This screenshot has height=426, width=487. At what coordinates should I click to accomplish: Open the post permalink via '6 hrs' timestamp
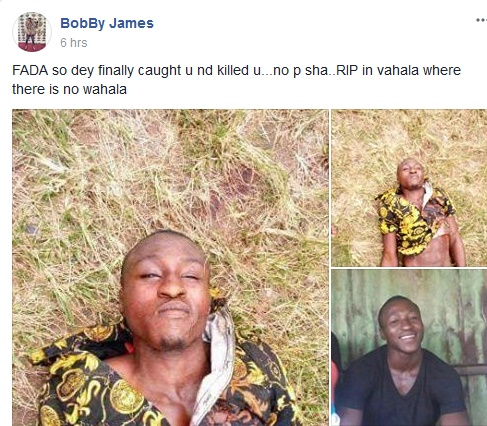[x=74, y=43]
